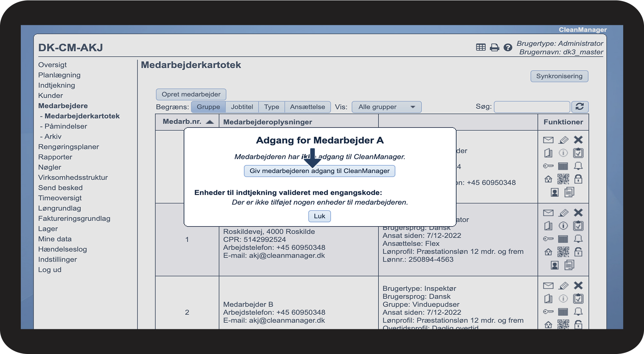
Task: Click the printer icon in the header
Action: (x=494, y=47)
